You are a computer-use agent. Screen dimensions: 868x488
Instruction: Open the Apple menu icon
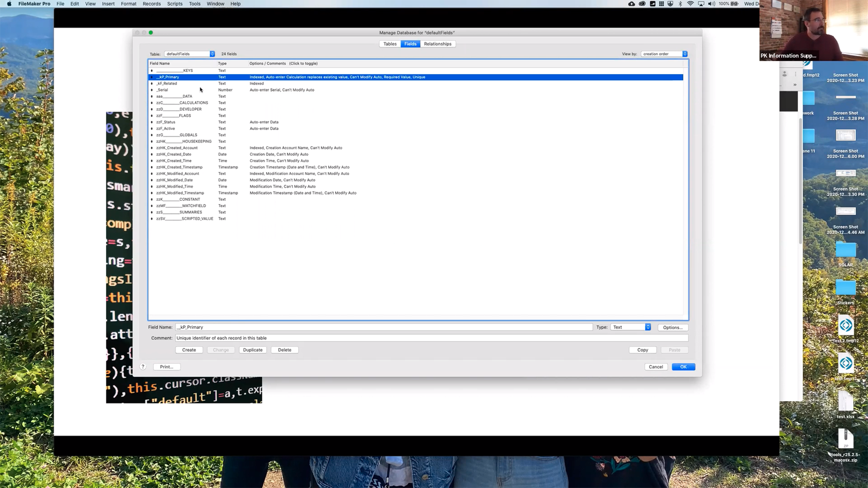pos(9,3)
